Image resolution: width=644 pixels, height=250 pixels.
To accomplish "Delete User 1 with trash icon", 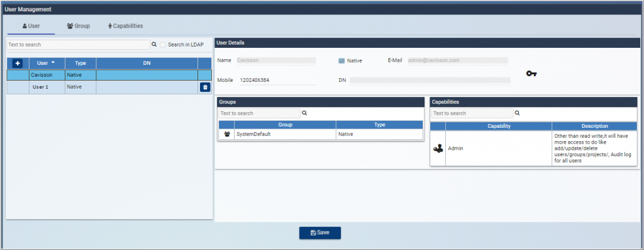I will (206, 87).
